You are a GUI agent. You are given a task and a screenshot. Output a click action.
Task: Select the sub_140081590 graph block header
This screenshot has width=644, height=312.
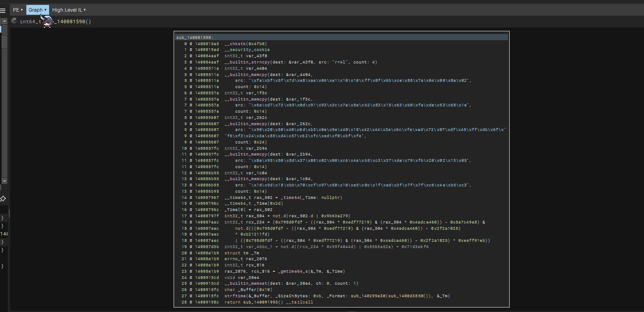click(195, 37)
